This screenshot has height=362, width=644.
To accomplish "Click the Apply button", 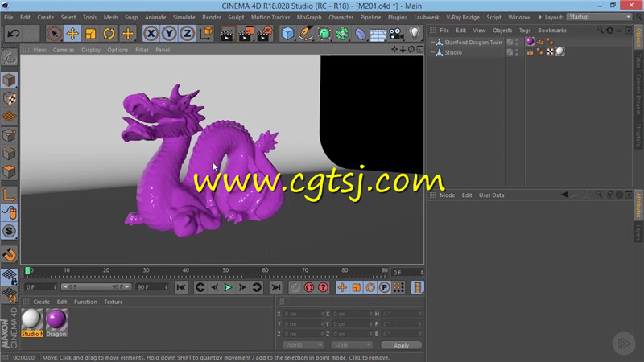I will [x=401, y=345].
